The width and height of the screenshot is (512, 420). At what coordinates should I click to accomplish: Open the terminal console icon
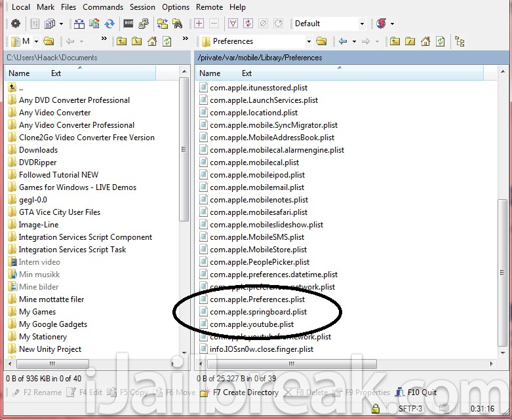128,24
